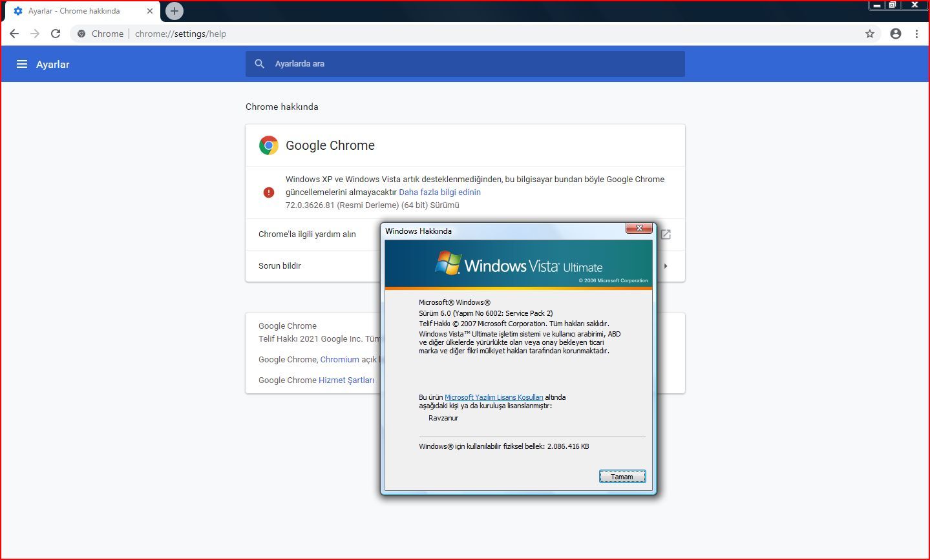Go back using the browser back arrow
Image resolution: width=930 pixels, height=560 pixels.
pos(14,34)
